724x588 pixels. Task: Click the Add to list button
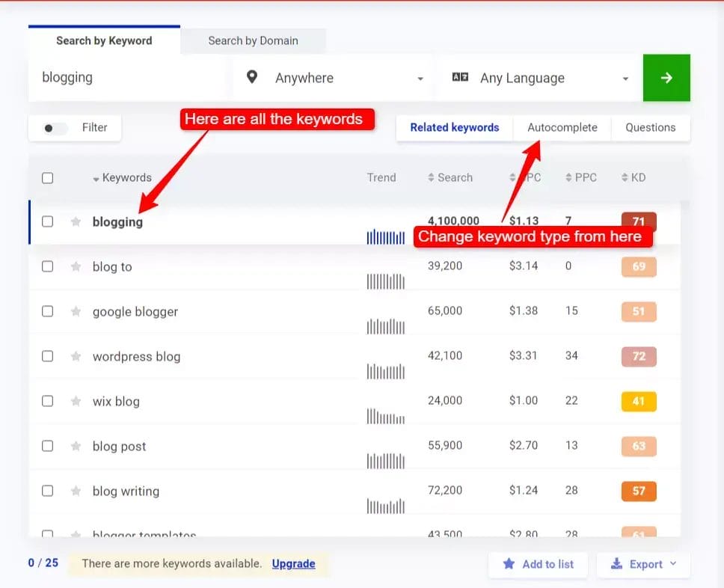point(538,565)
